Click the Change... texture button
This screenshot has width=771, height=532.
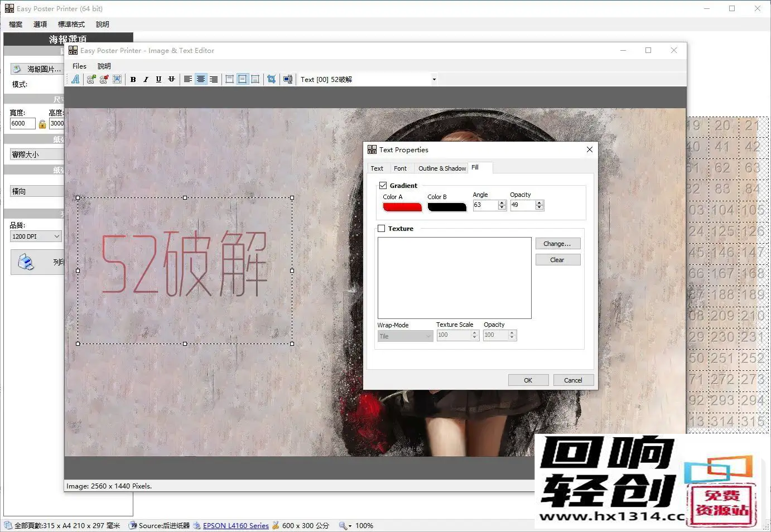pos(558,244)
